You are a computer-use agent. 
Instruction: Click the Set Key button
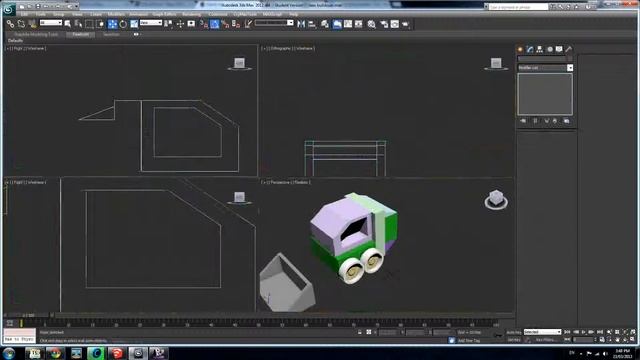(x=514, y=340)
